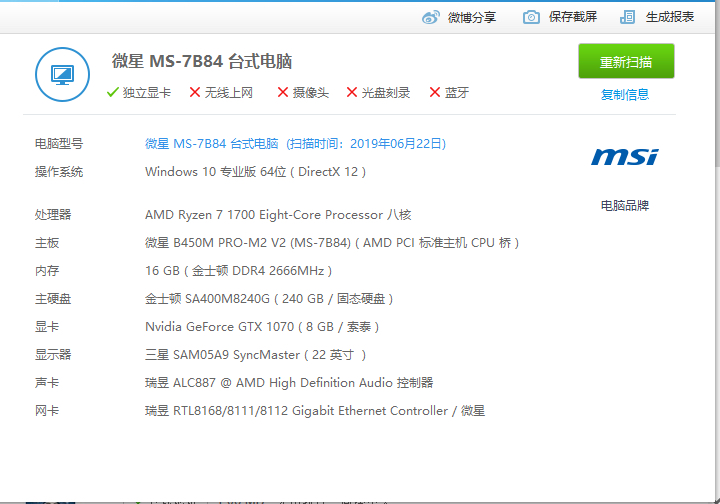The image size is (720, 504).
Task: Click the 处理器 row label
Action: [53, 214]
